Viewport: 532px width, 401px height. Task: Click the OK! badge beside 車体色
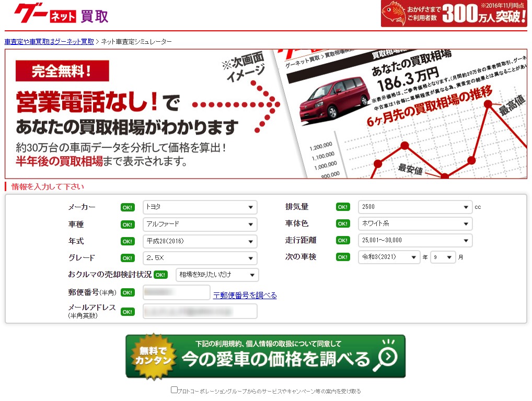(342, 223)
